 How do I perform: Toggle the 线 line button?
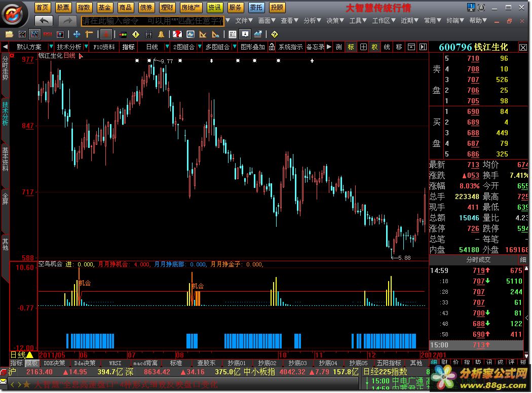point(387,47)
